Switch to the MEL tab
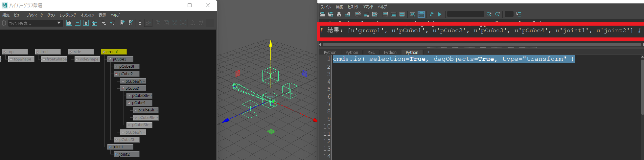 (x=371, y=52)
